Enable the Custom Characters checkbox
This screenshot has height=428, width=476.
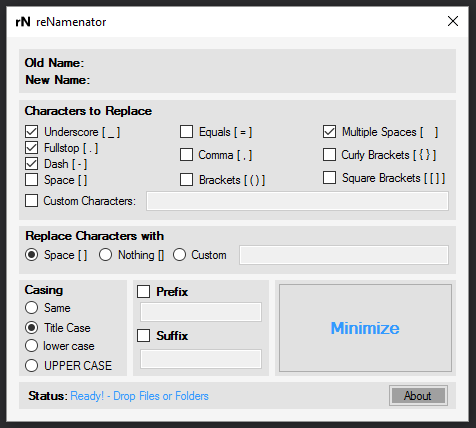point(31,201)
